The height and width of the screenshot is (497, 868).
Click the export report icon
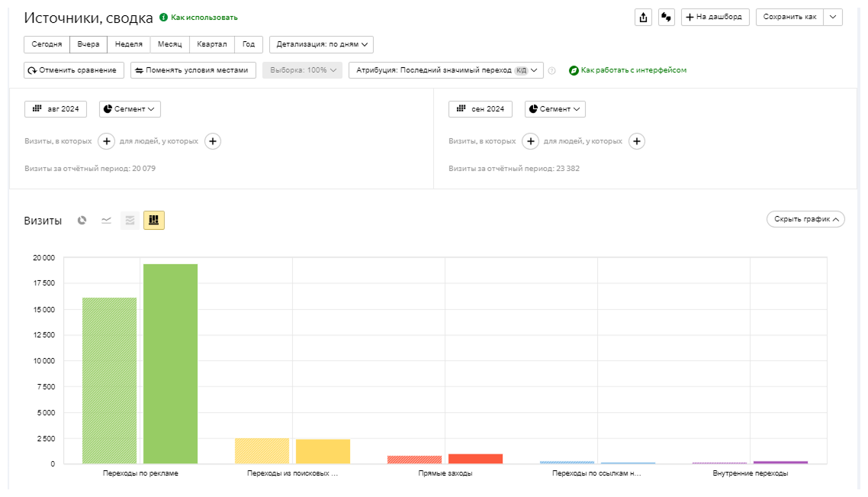pos(643,17)
